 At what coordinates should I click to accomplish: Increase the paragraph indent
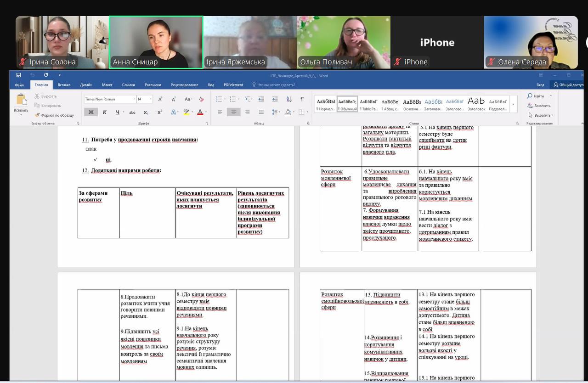(275, 99)
